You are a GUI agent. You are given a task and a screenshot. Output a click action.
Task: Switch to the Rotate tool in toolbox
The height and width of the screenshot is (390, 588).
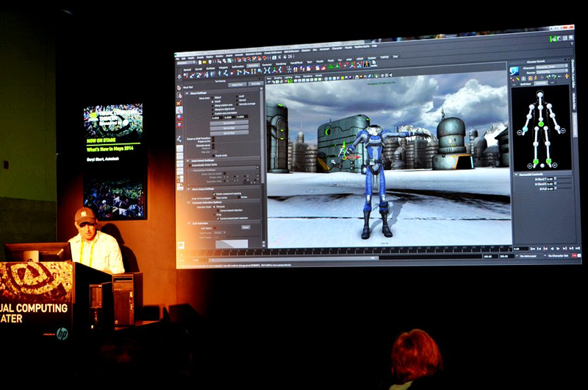(179, 117)
